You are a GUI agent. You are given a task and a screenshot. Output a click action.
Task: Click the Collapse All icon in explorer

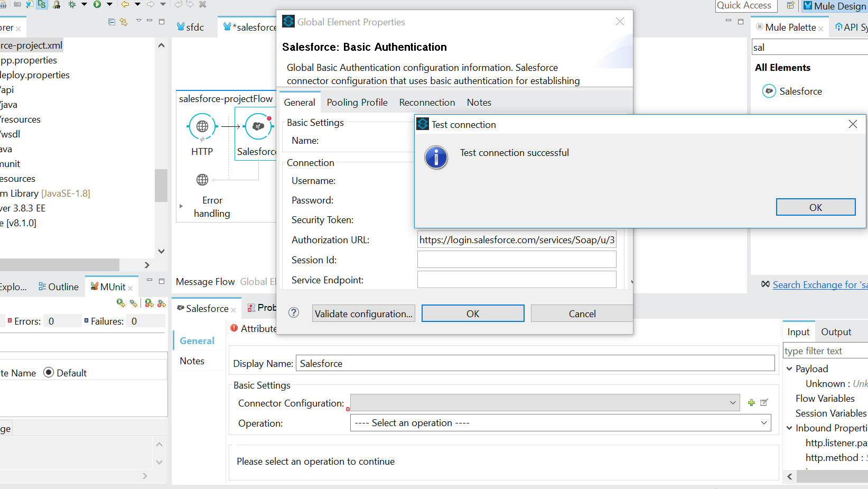[x=111, y=22]
